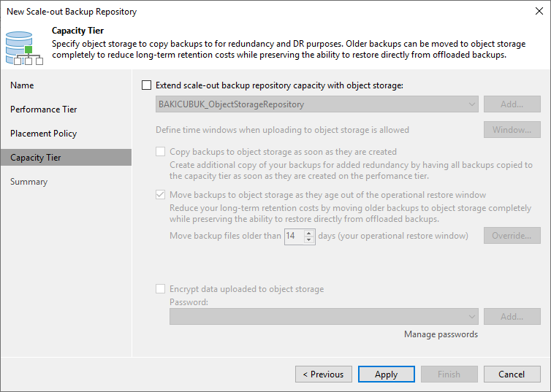Select the Performance Tier step
This screenshot has height=392, width=551.
coord(44,109)
